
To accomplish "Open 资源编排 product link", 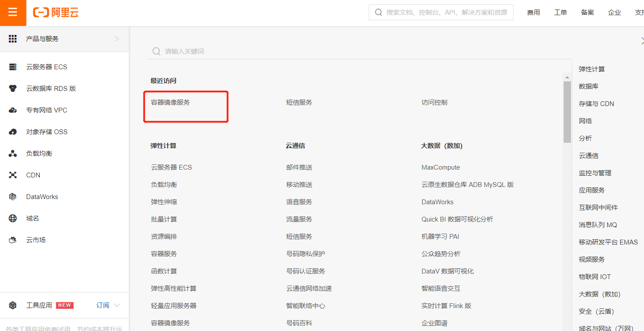I will coord(164,237).
